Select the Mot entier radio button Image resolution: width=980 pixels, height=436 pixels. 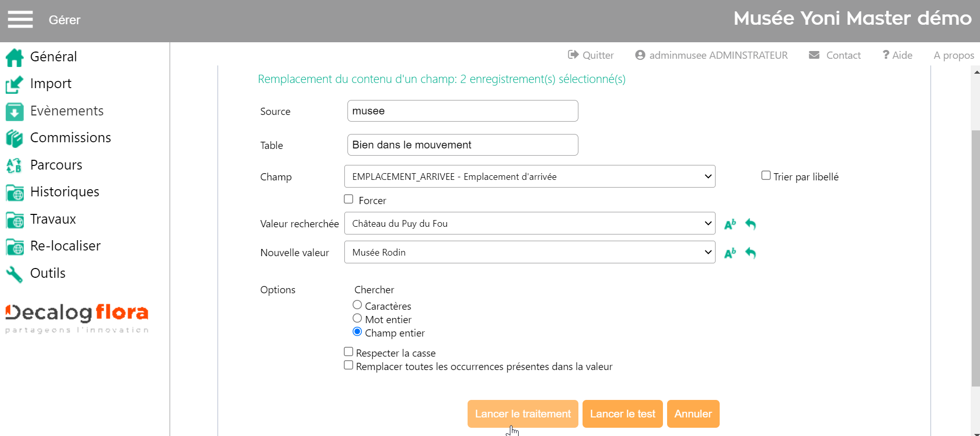pyautogui.click(x=357, y=318)
